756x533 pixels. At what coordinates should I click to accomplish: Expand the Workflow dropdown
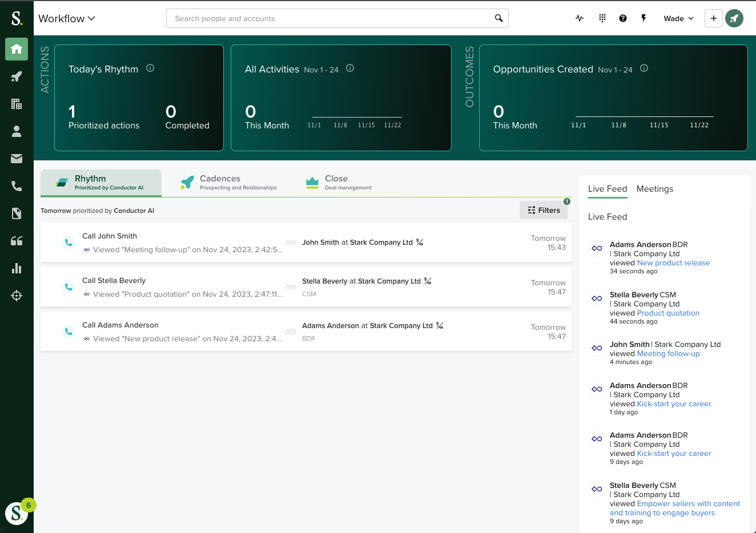[x=67, y=18]
